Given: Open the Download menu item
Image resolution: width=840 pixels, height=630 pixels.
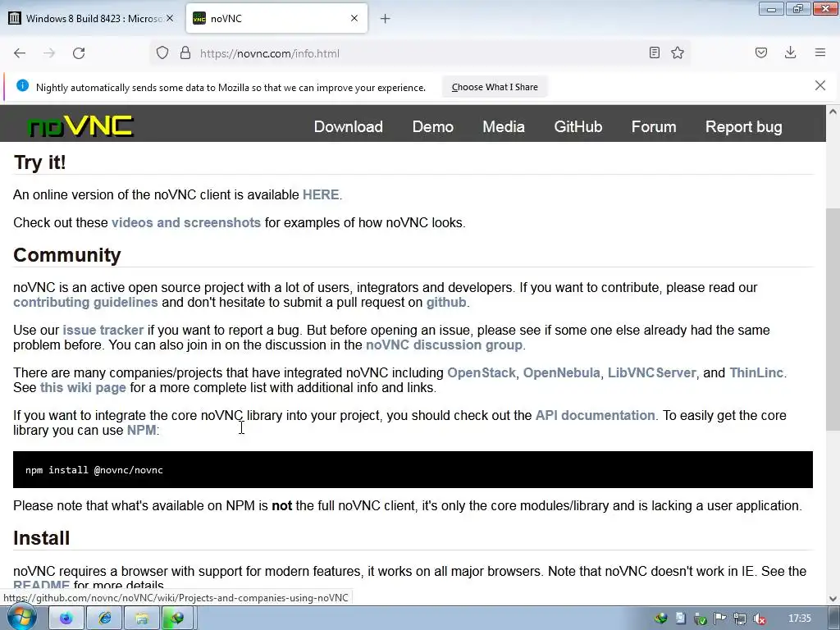Looking at the screenshot, I should [x=348, y=126].
